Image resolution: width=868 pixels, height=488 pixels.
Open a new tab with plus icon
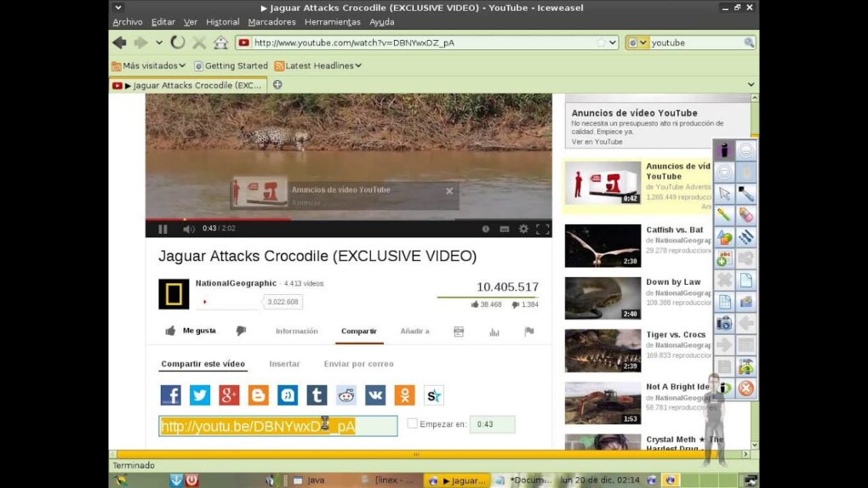277,85
